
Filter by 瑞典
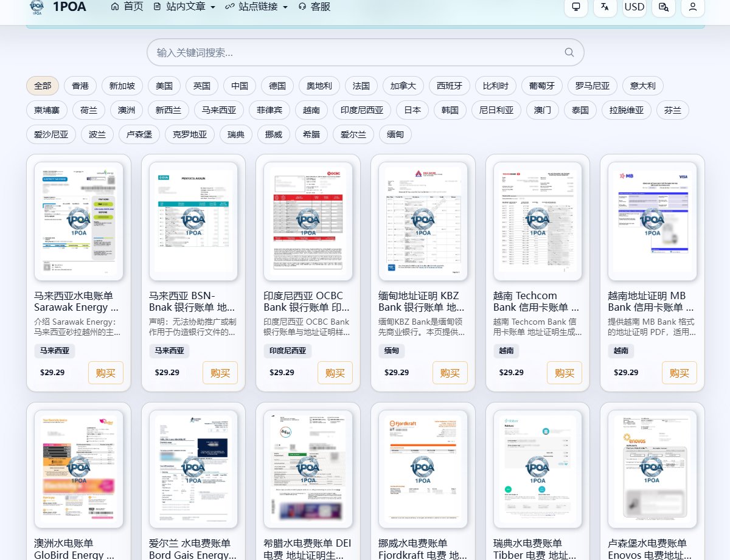coord(236,134)
